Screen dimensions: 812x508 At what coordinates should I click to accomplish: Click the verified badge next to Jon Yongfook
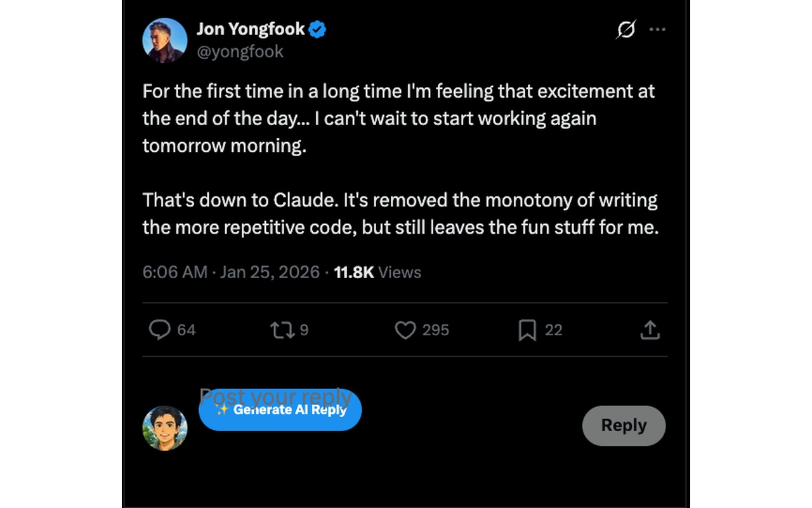tap(317, 28)
